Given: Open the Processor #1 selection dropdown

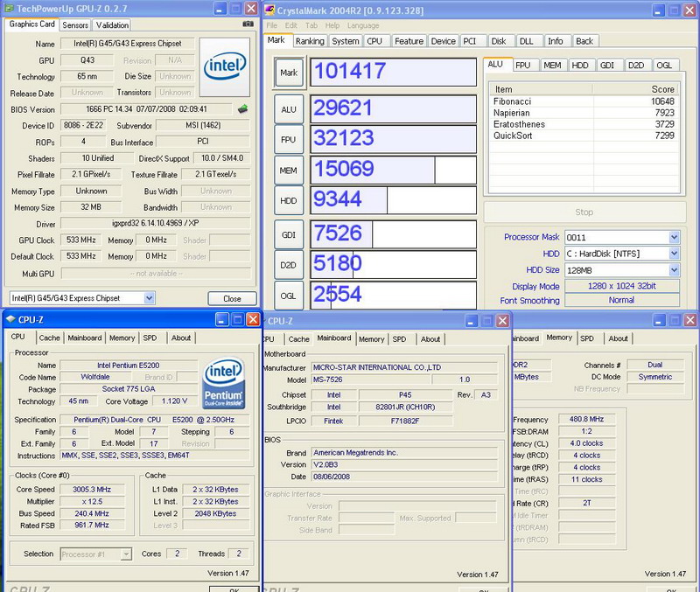Looking at the screenshot, I should (126, 554).
